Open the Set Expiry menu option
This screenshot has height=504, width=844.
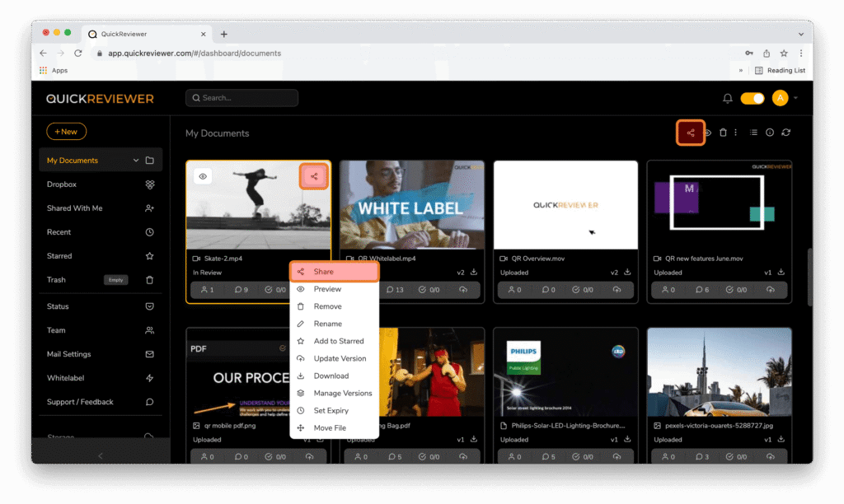coord(331,410)
